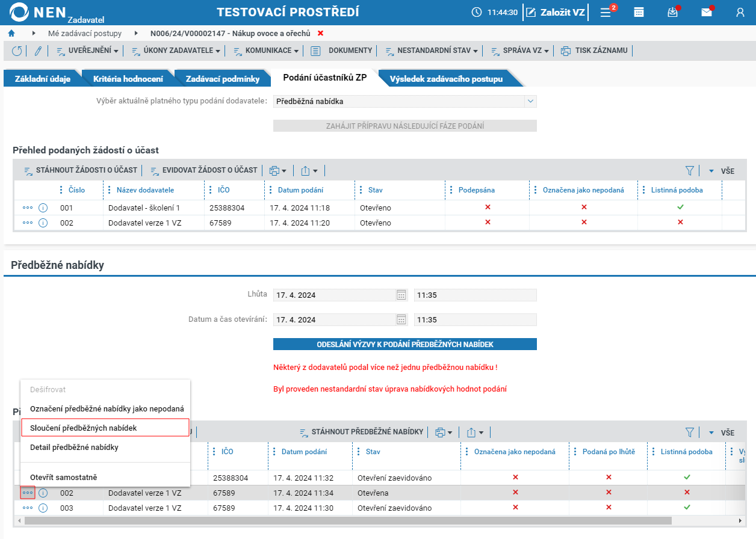
Task: Click ODESLÁNÍ VÝZVY K PODÁNÍ PŘEDBĚŽNÝCH NABÍDEK
Action: click(404, 344)
